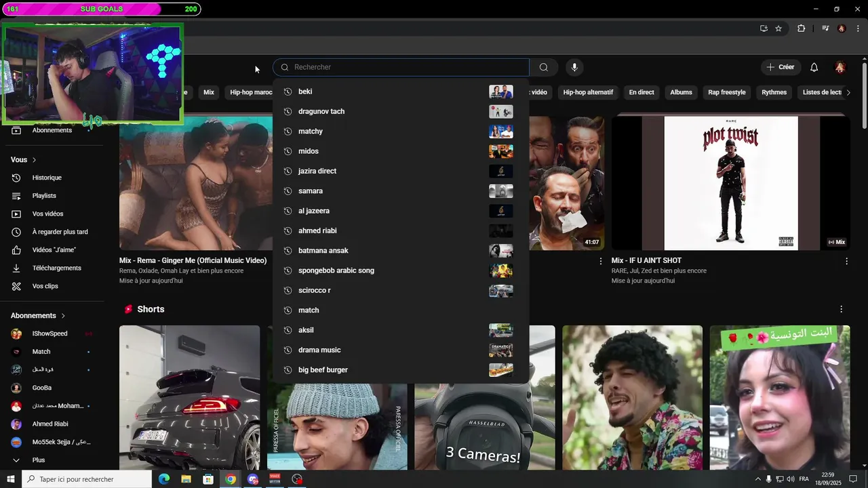Open Mix - IF U AIN'T SHOT title

click(x=646, y=260)
